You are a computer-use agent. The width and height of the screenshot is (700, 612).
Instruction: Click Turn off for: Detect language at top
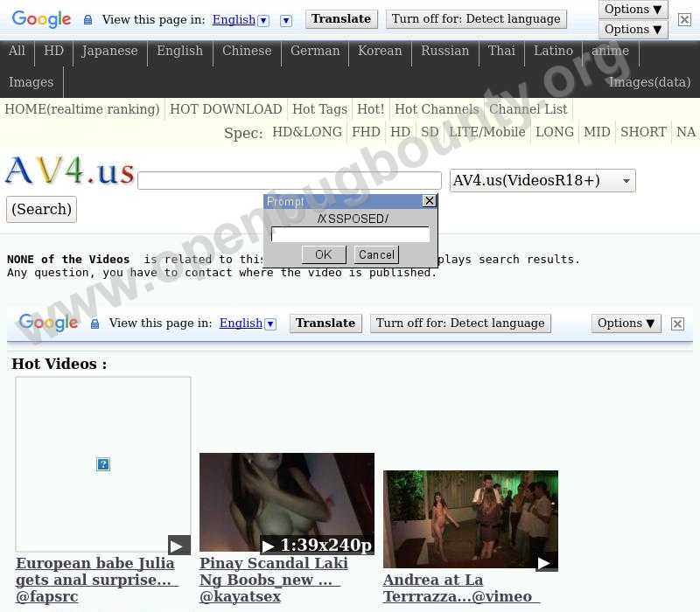pos(476,18)
